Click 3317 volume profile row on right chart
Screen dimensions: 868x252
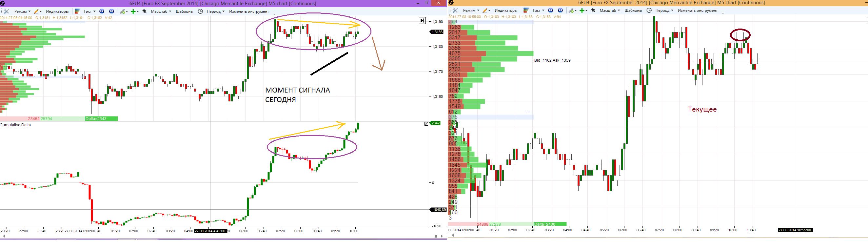click(483, 37)
